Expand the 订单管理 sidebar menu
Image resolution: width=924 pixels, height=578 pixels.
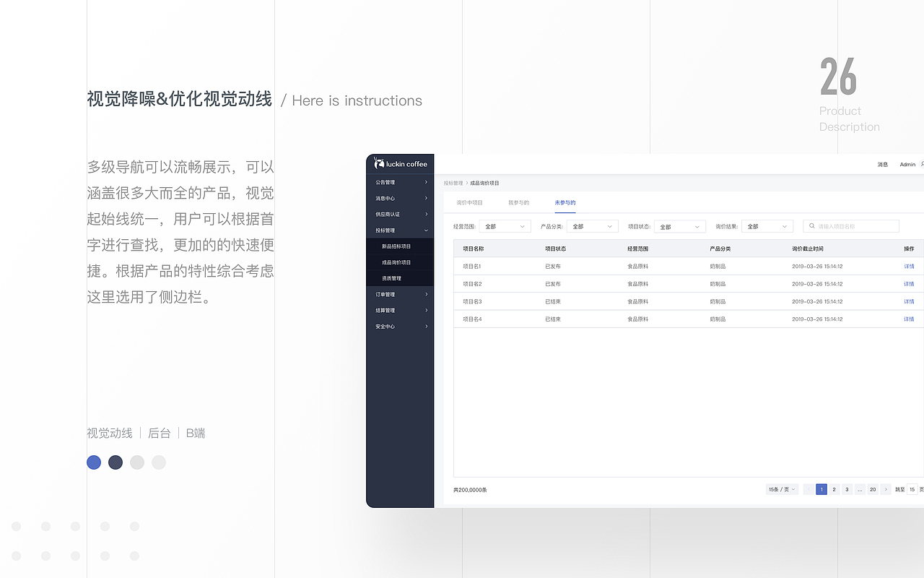pos(400,294)
